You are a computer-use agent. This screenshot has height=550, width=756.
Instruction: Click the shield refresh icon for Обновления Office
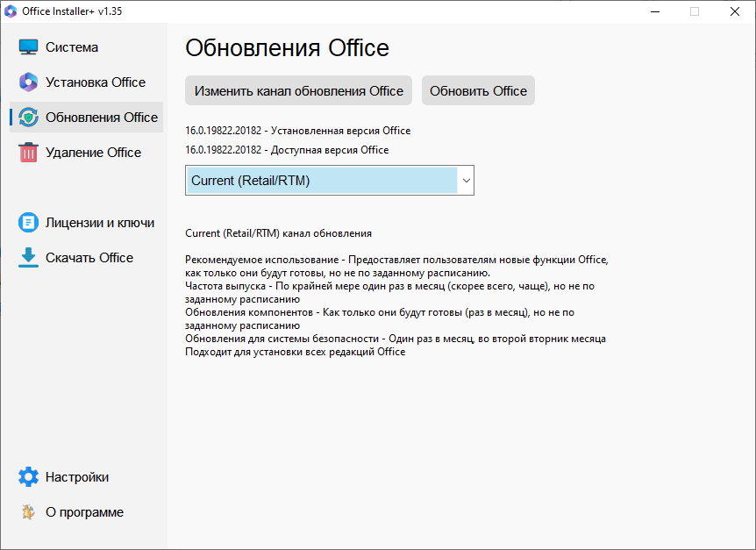[29, 118]
